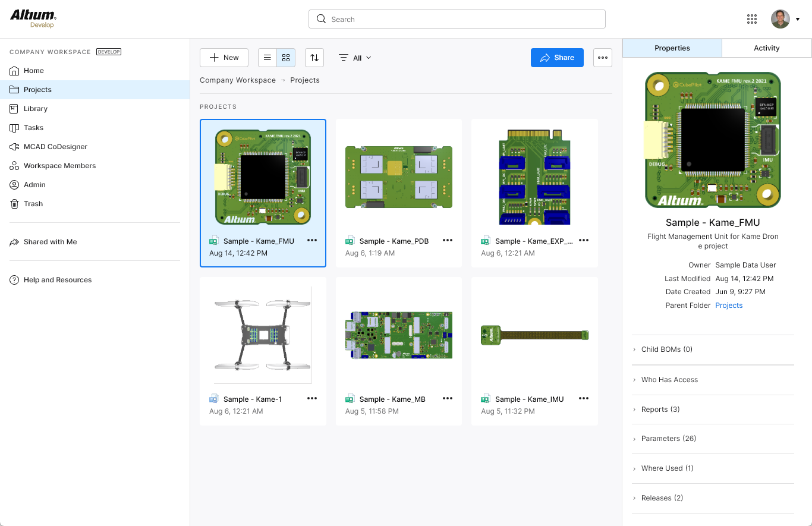Switch to list view
This screenshot has height=526, width=812.
click(x=267, y=58)
